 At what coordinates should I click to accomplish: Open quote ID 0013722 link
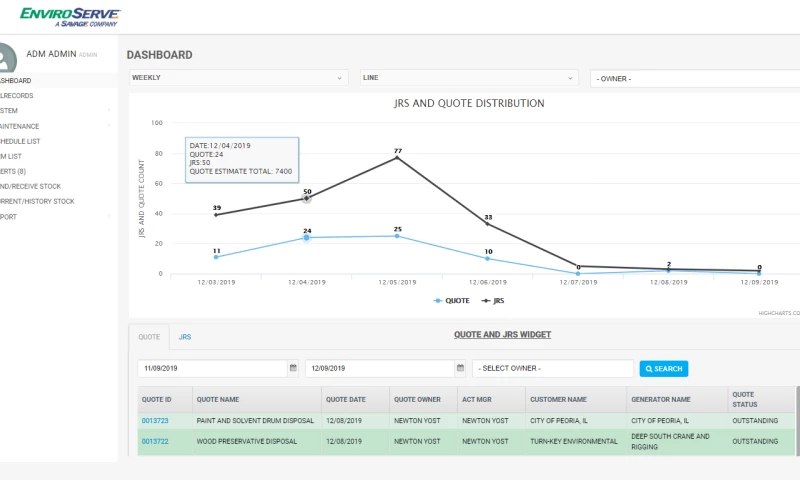coord(155,441)
